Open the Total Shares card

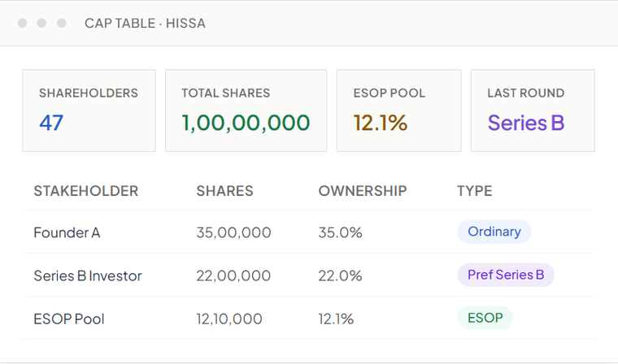tap(246, 110)
